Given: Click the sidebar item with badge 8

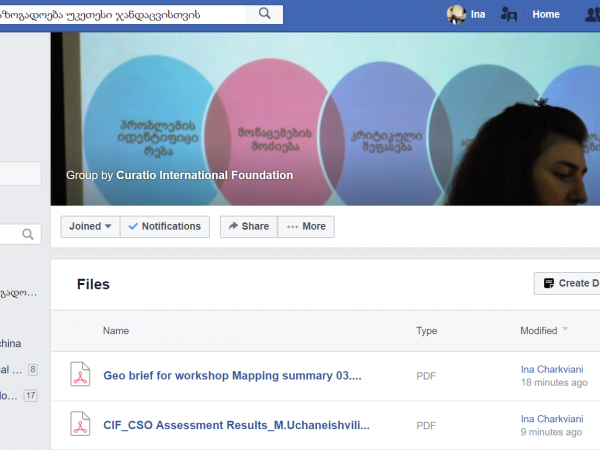Looking at the screenshot, I should pyautogui.click(x=19, y=370).
